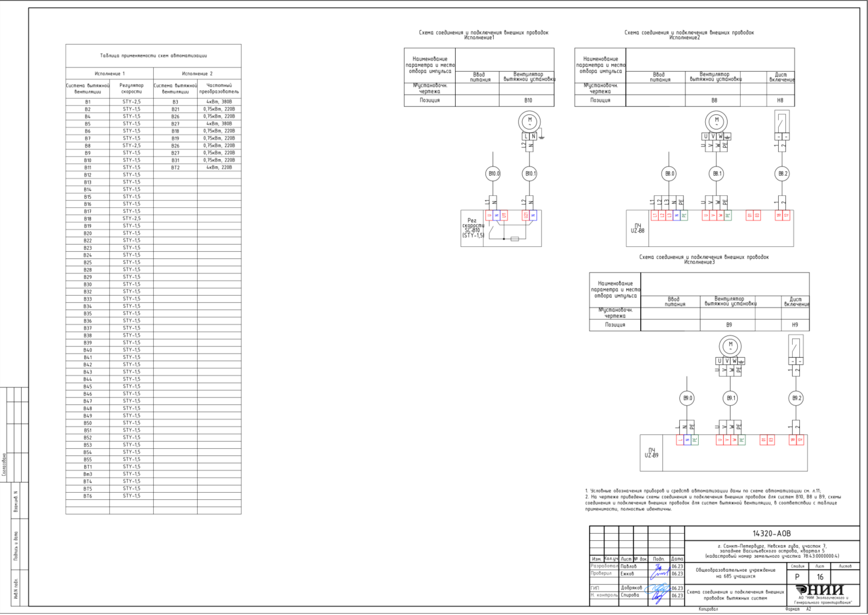The image size is (868, 615).
Task: Click the B9 fan motor symbol
Action: (731, 346)
